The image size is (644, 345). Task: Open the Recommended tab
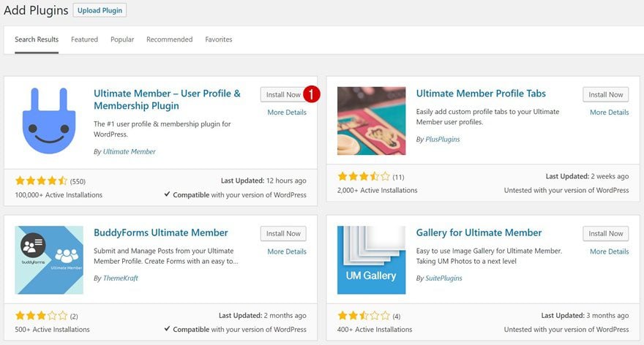point(169,39)
